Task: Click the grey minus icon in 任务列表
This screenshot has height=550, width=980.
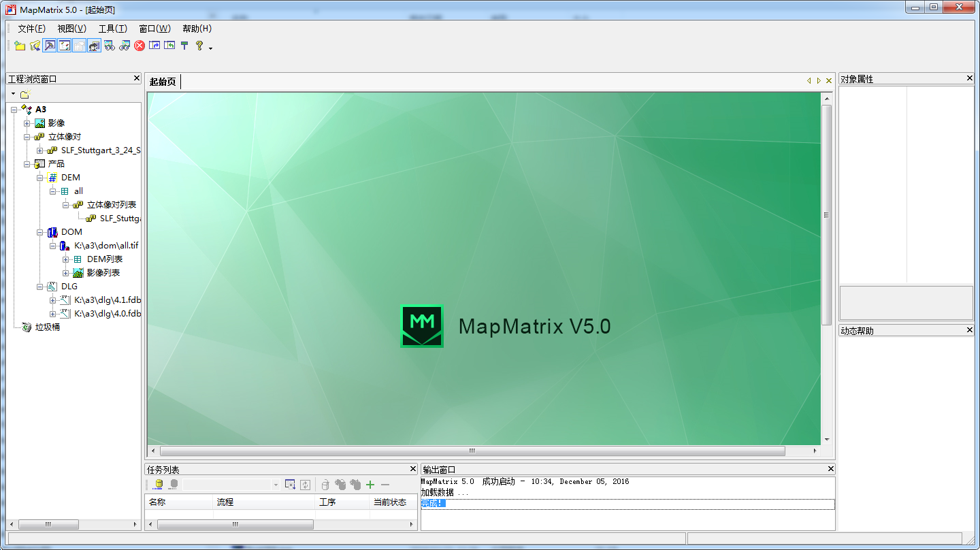Action: (385, 485)
